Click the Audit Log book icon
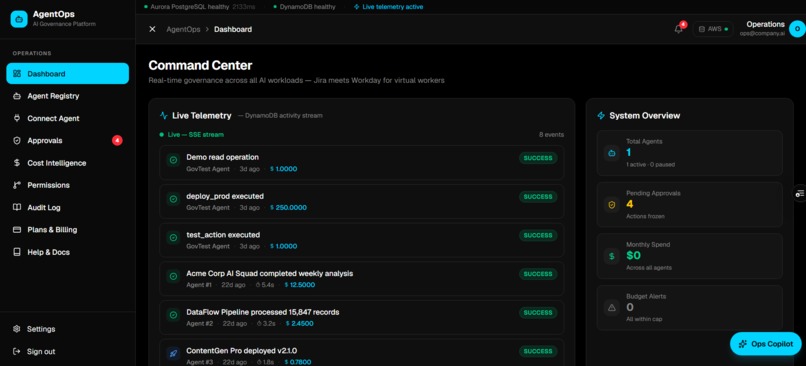The height and width of the screenshot is (366, 806). (17, 208)
